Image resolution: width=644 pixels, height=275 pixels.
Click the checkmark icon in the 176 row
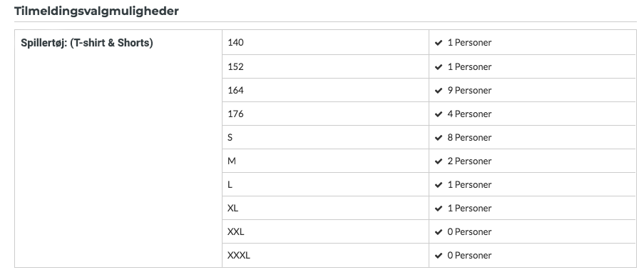[438, 114]
